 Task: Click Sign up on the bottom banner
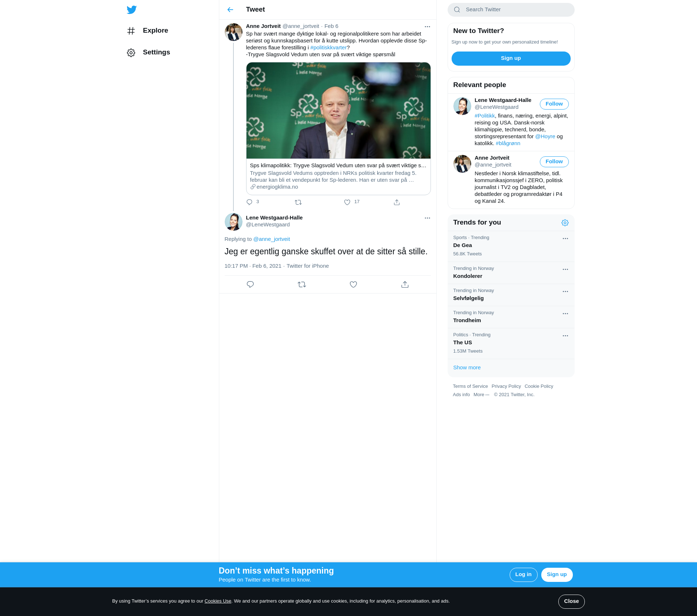557,575
